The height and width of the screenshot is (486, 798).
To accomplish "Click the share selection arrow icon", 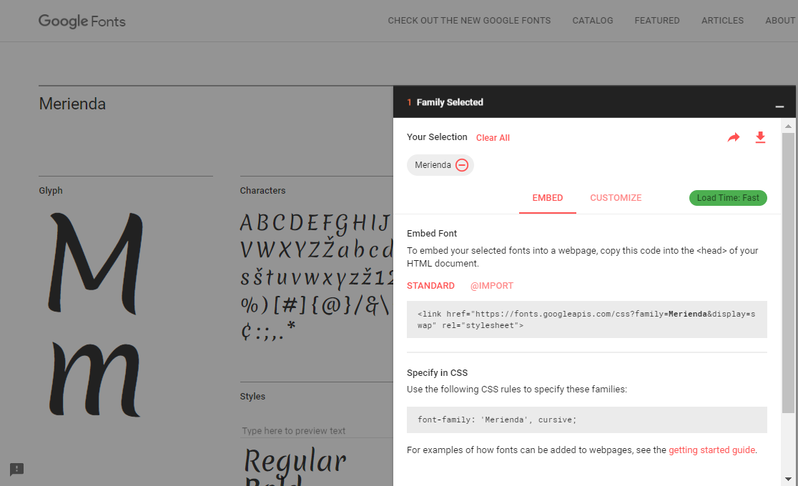I will tap(733, 137).
